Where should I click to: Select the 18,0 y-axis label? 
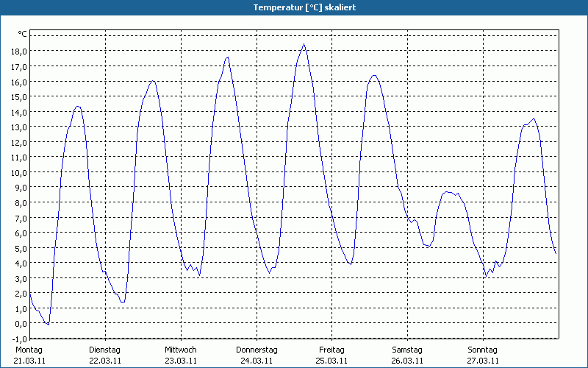pos(19,52)
